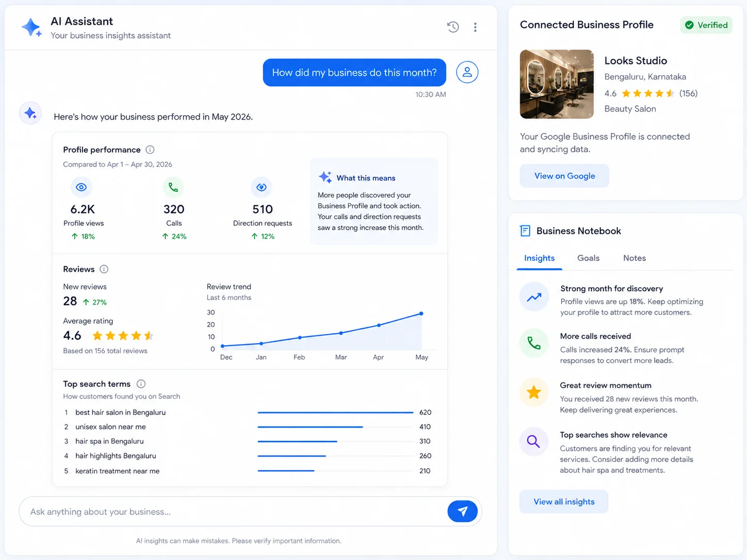Select search term hair spa in Bengaluru
Viewport: 747px width, 560px height.
[x=109, y=441]
